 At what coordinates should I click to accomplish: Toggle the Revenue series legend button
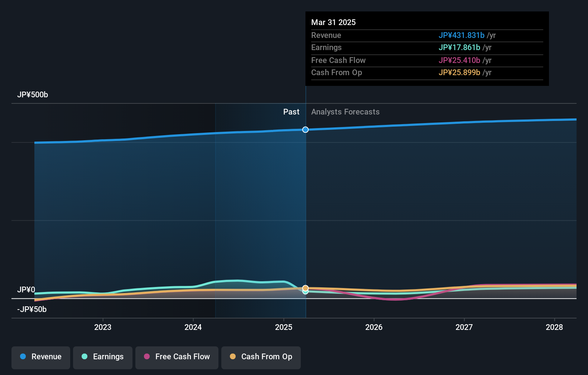point(41,357)
